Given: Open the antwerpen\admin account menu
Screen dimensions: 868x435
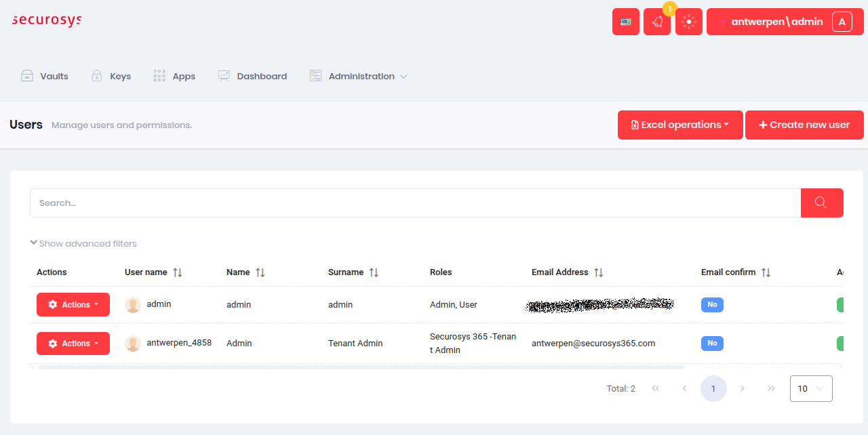Looking at the screenshot, I should 775,21.
